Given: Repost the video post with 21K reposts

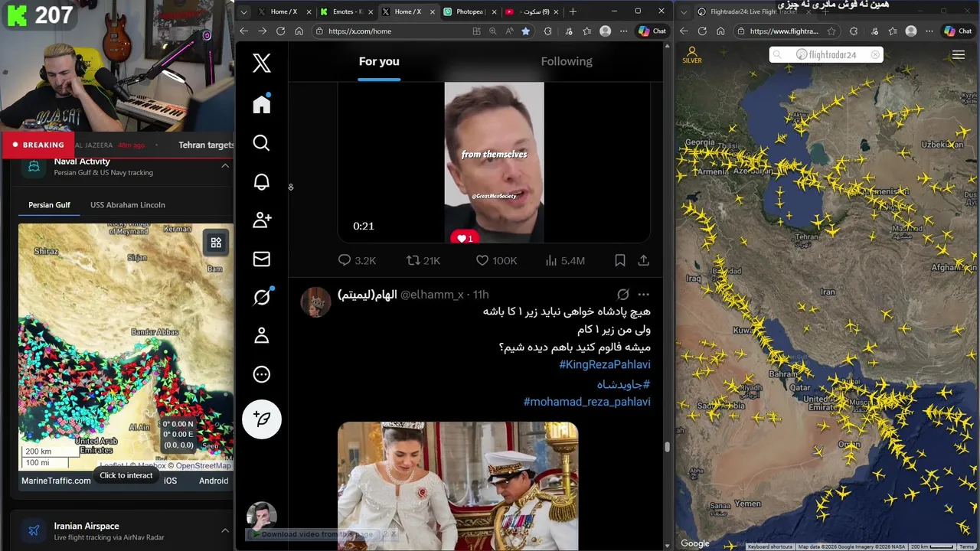Looking at the screenshot, I should (x=423, y=261).
